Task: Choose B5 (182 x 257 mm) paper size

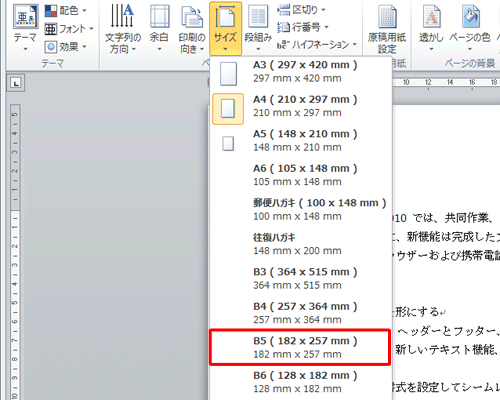Action: (x=301, y=348)
